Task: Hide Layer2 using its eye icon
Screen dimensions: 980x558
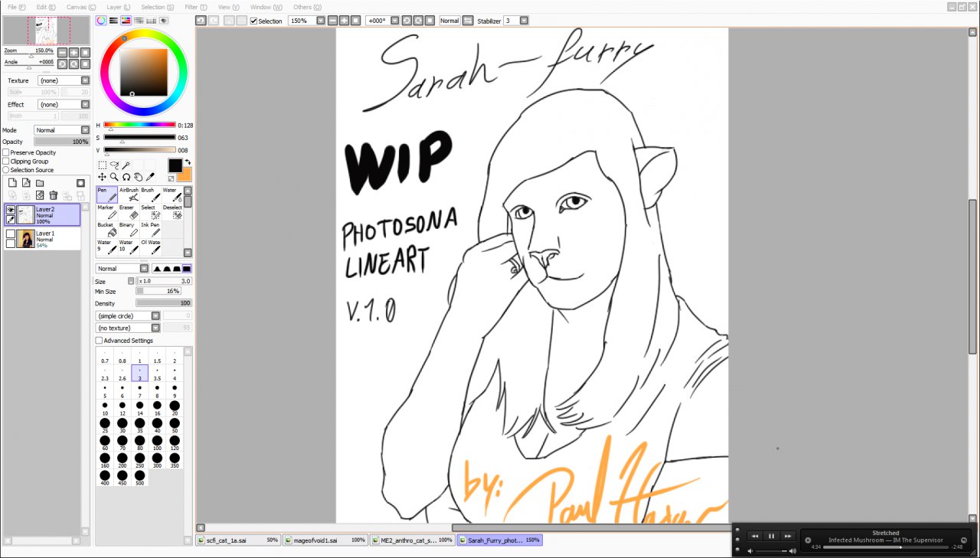Action: click(x=11, y=210)
